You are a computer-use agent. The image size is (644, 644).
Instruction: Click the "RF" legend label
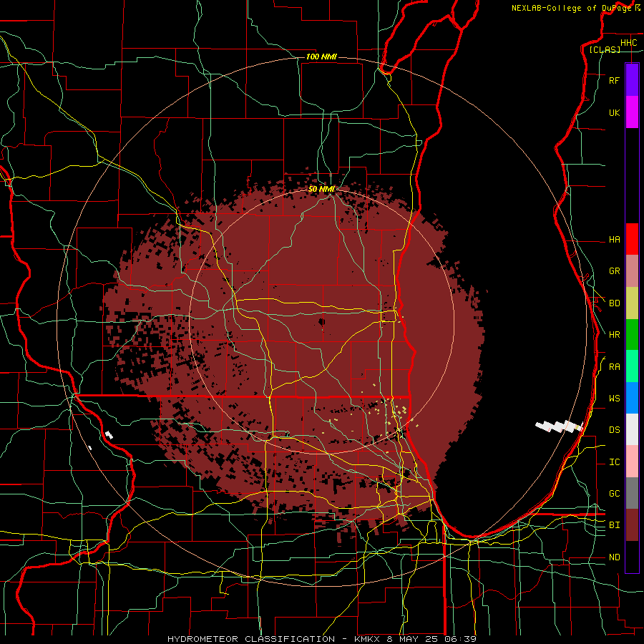[x=614, y=81]
